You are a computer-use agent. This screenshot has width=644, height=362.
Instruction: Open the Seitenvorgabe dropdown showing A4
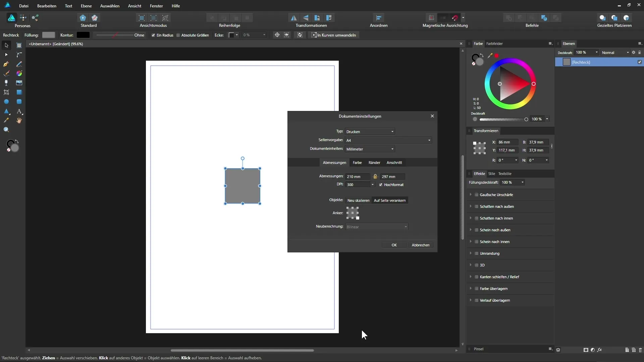point(388,140)
